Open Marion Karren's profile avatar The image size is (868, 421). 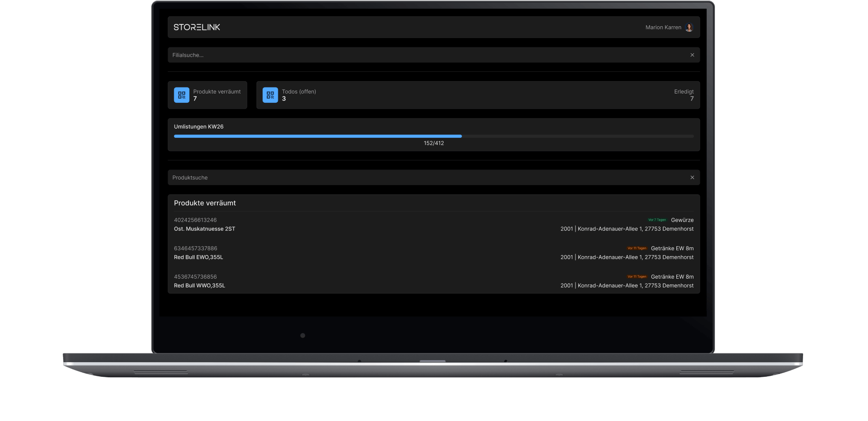click(689, 28)
